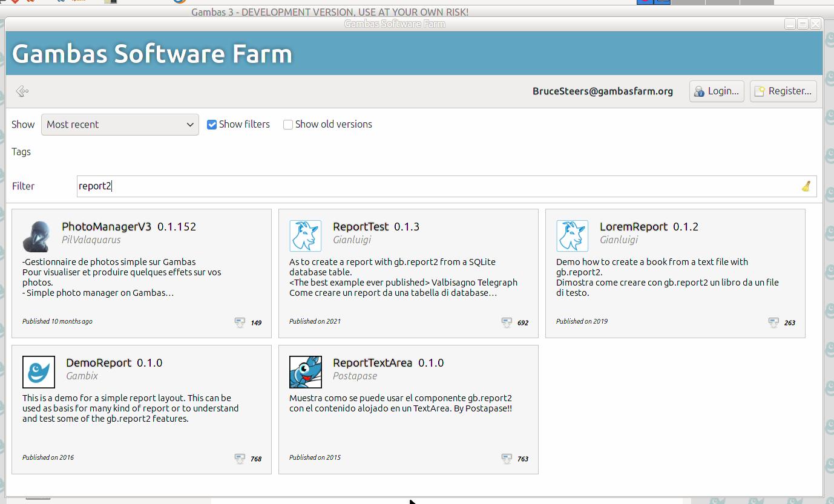Screen dimensions: 834x504
Task: Clear the filter with the broom icon
Action: [806, 186]
